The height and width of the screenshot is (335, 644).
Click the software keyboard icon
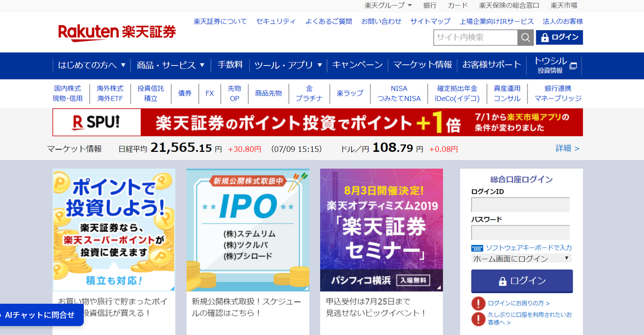tap(477, 248)
